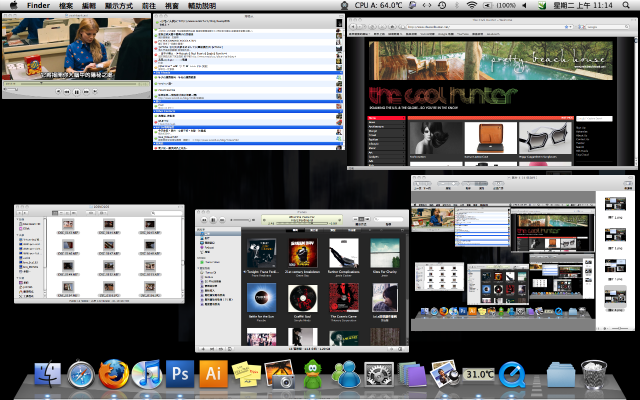Launch QuickTime Player from the Dock
This screenshot has height=400, width=640.
pyautogui.click(x=512, y=375)
